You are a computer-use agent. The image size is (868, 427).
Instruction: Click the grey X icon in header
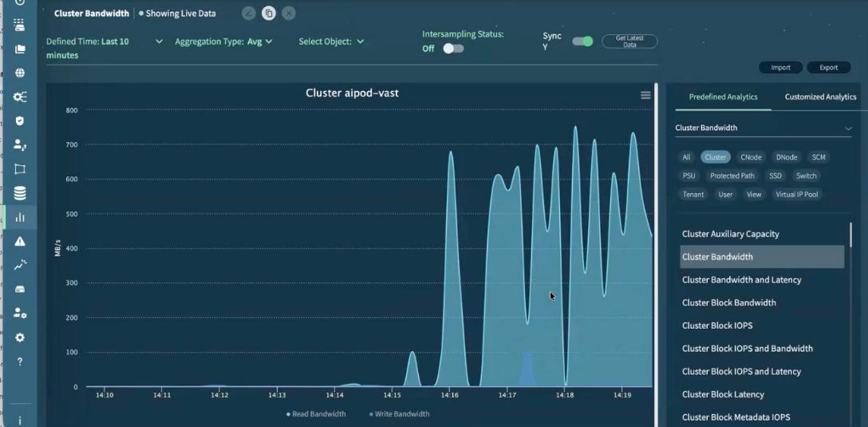pyautogui.click(x=289, y=14)
